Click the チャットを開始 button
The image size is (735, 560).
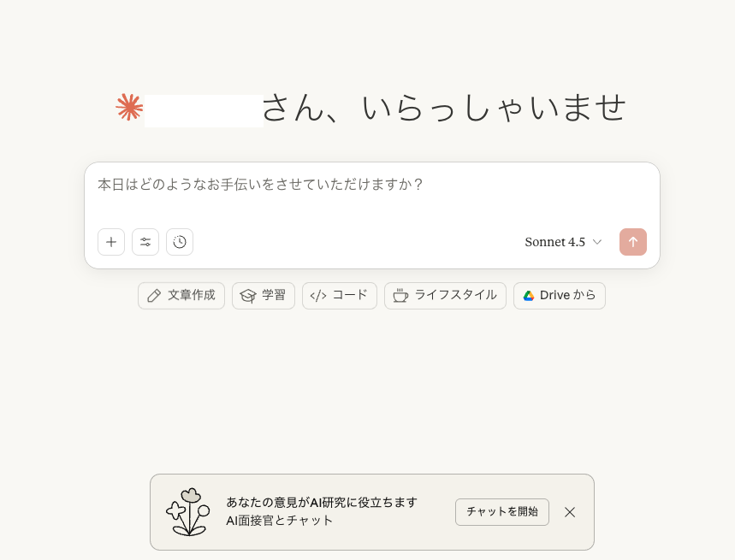[502, 512]
